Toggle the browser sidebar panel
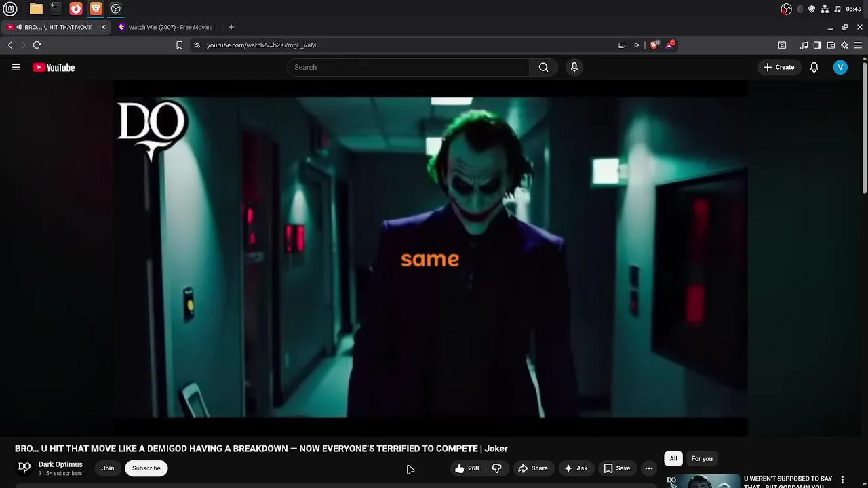Image resolution: width=868 pixels, height=488 pixels. pos(817,45)
